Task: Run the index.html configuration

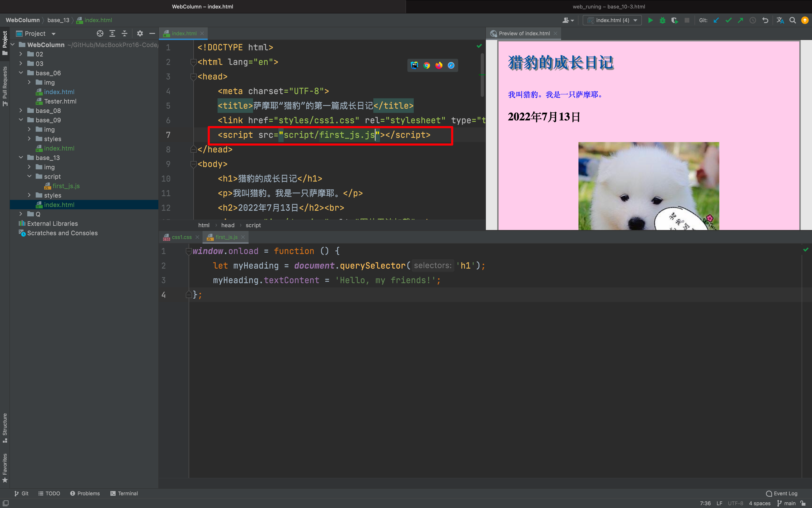Action: (x=650, y=20)
